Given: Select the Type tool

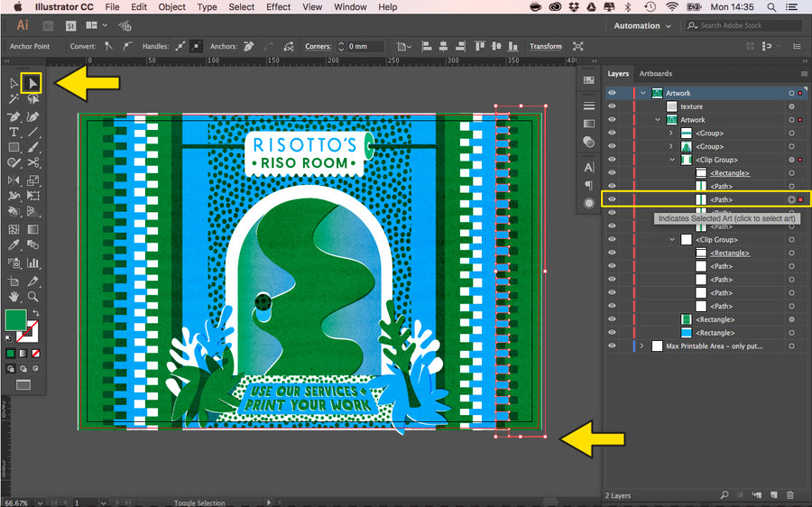Looking at the screenshot, I should tap(14, 132).
